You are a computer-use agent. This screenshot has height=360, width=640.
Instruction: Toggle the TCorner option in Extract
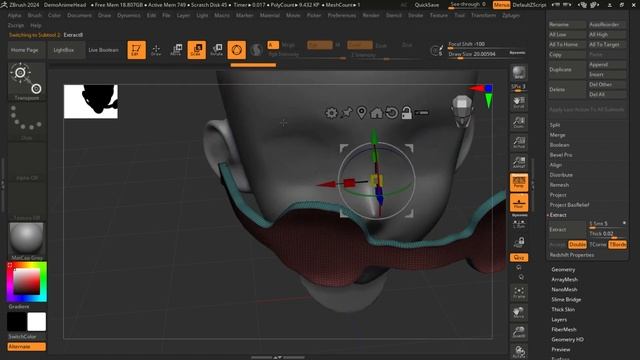coord(598,244)
